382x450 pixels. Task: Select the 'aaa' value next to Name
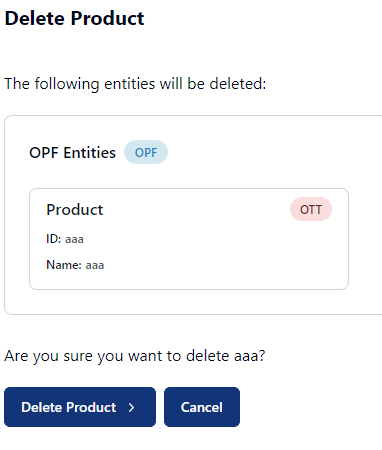click(x=95, y=265)
